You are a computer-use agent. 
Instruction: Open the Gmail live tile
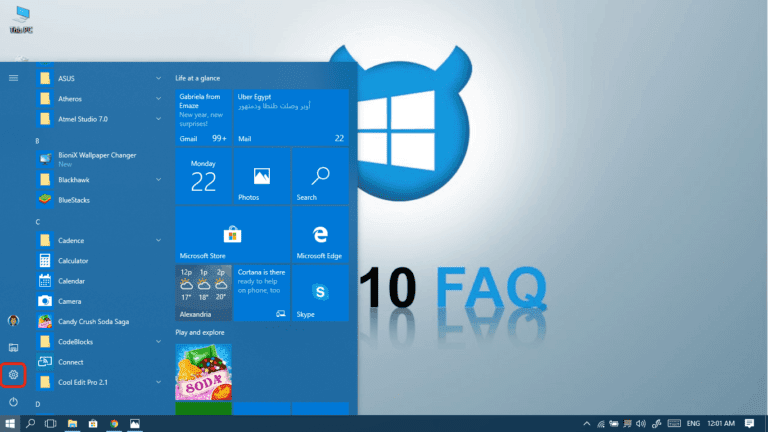(203, 117)
